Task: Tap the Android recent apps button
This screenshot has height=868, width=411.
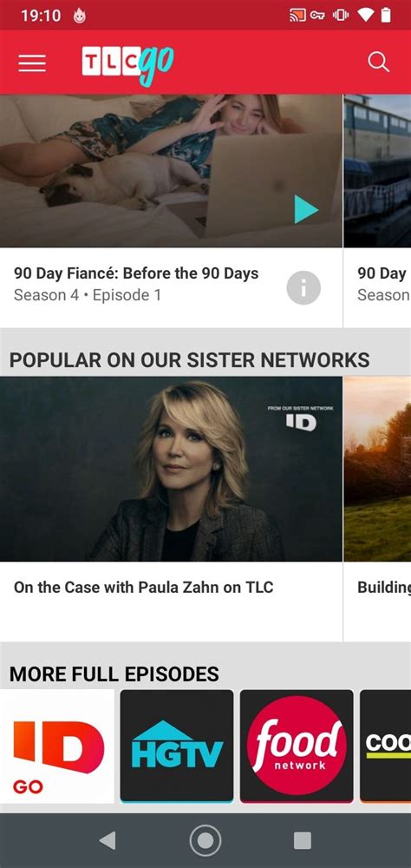Action: pyautogui.click(x=302, y=841)
